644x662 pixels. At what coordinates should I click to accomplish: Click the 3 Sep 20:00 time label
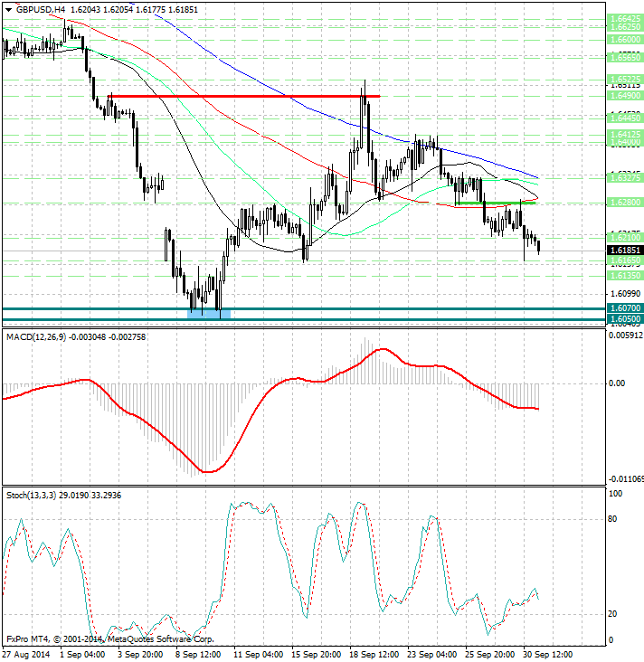140,655
